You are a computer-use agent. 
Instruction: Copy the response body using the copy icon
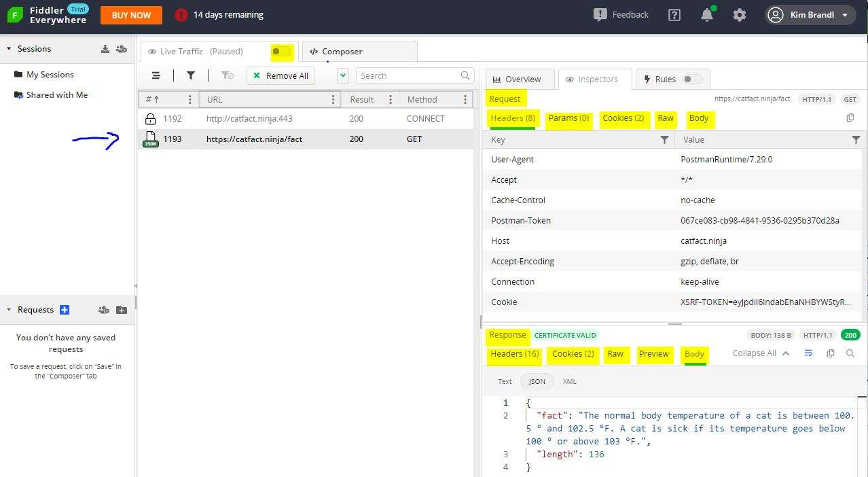tap(830, 353)
